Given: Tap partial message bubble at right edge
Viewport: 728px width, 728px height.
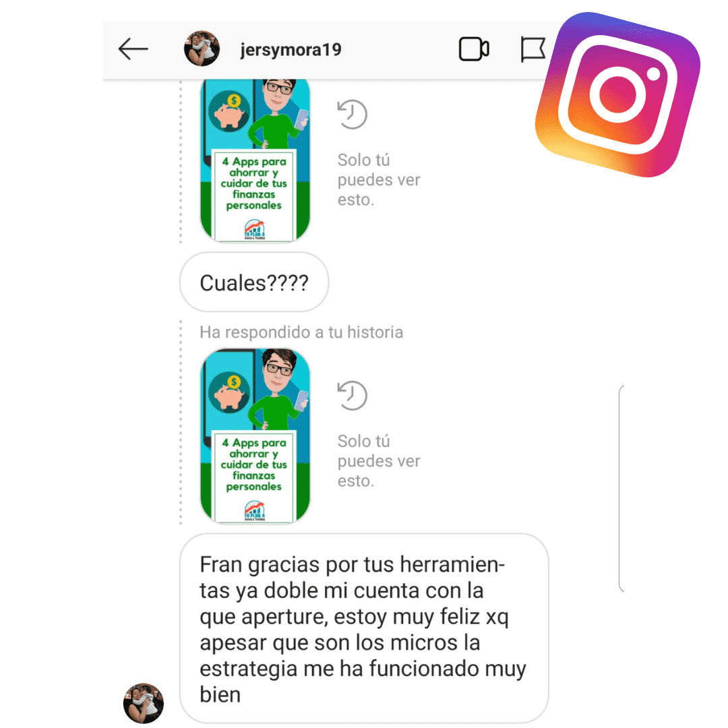Looking at the screenshot, I should tap(621, 489).
